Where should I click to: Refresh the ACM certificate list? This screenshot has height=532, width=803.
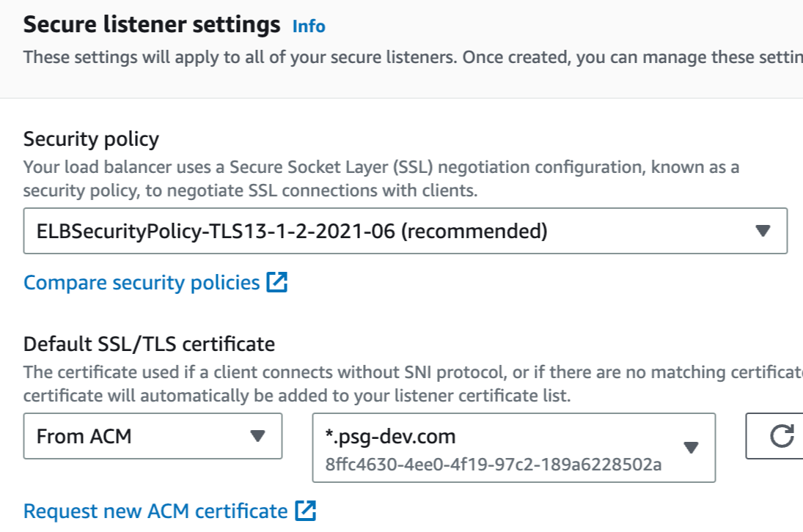(781, 437)
